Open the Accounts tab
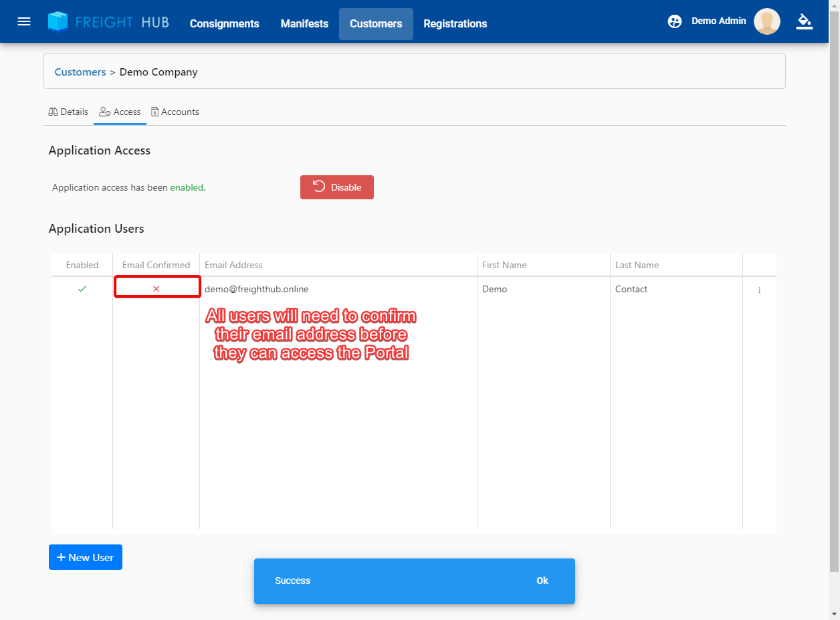This screenshot has height=620, width=840. (175, 112)
